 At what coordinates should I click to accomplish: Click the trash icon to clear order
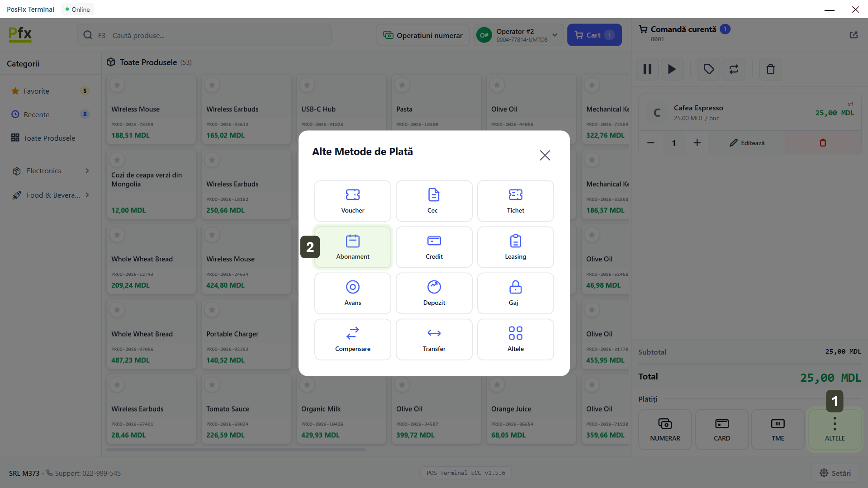point(770,69)
